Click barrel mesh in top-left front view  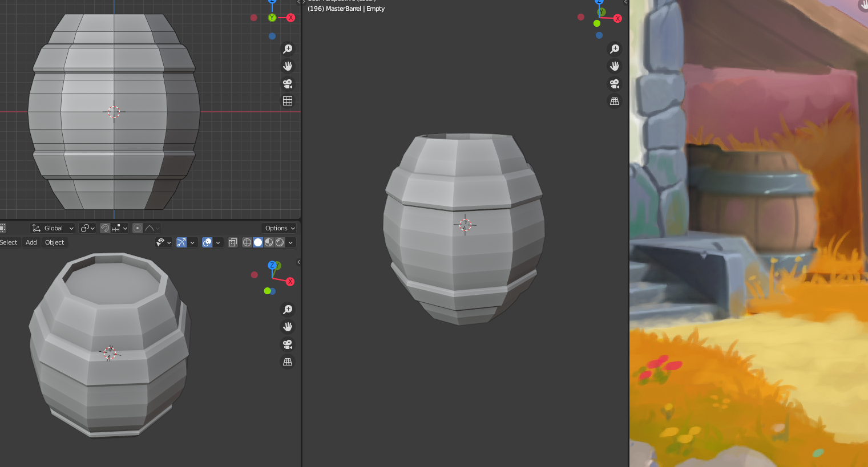click(114, 111)
